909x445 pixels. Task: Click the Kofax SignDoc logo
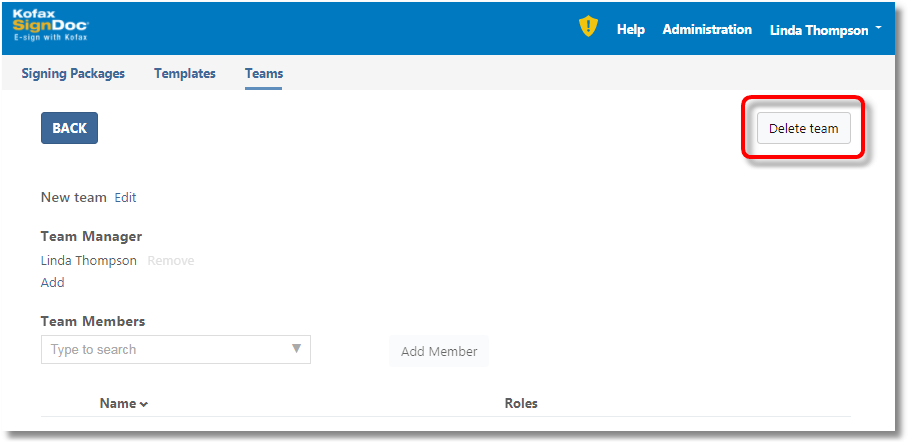(50, 25)
